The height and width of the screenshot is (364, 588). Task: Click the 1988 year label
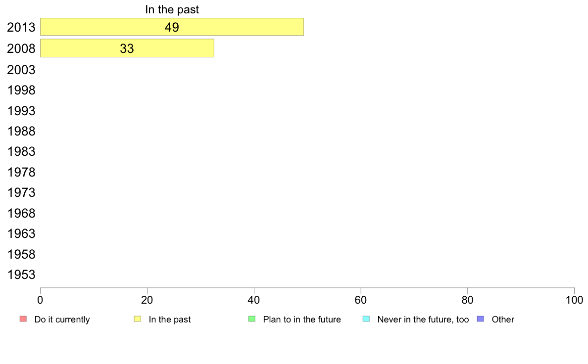click(21, 131)
